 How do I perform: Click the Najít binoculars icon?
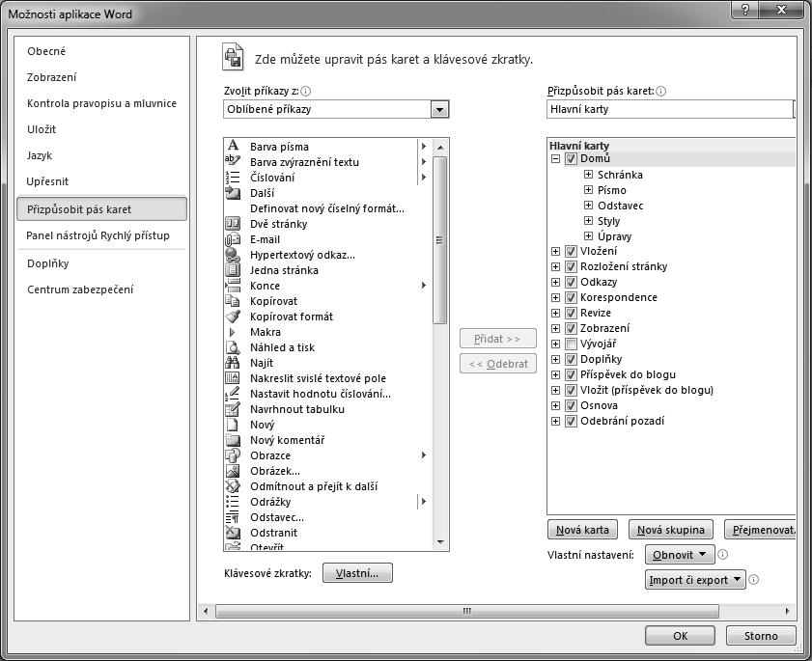(233, 362)
